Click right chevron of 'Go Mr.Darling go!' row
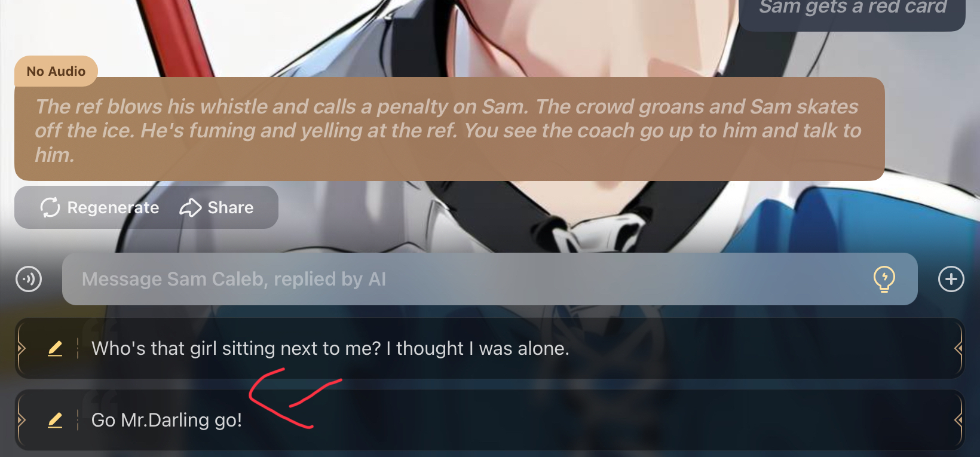This screenshot has width=980, height=457. click(958, 420)
